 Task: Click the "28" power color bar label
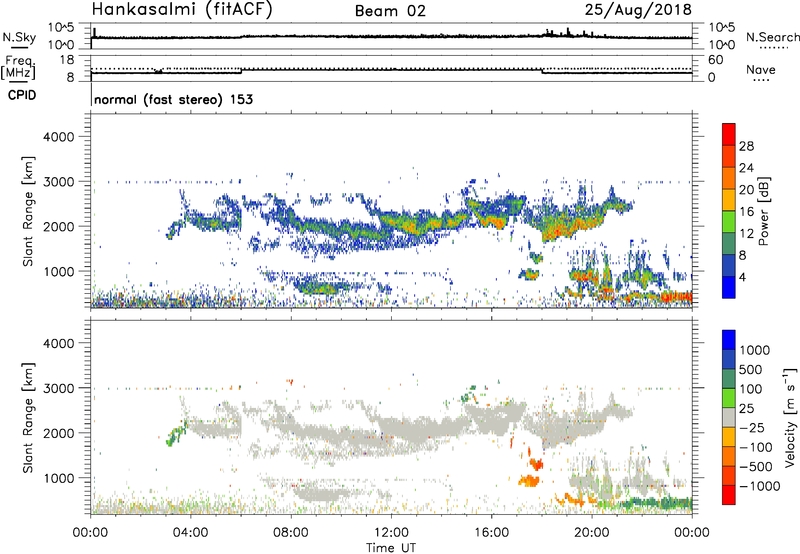746,146
